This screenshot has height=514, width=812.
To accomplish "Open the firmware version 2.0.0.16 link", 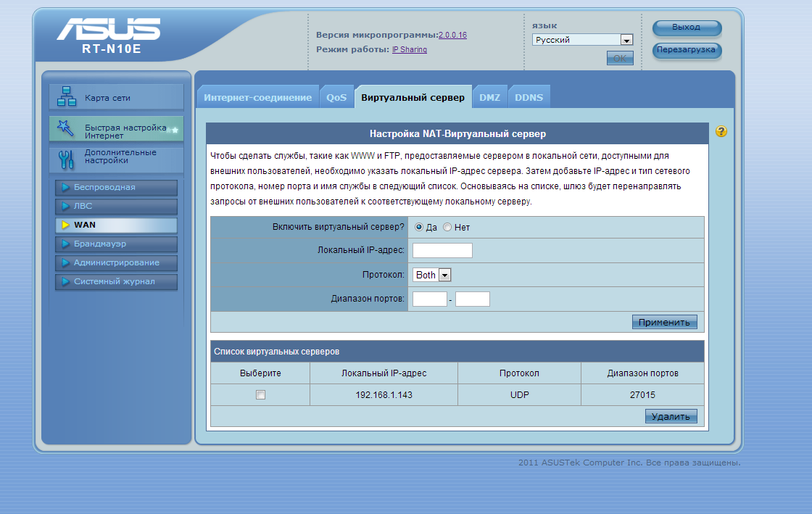I will tap(452, 36).
